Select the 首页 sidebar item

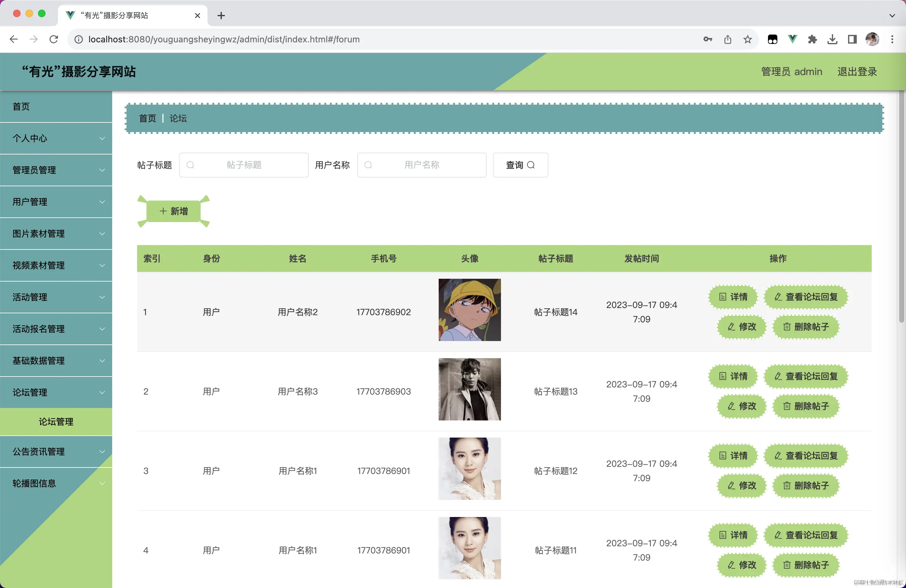click(x=56, y=107)
